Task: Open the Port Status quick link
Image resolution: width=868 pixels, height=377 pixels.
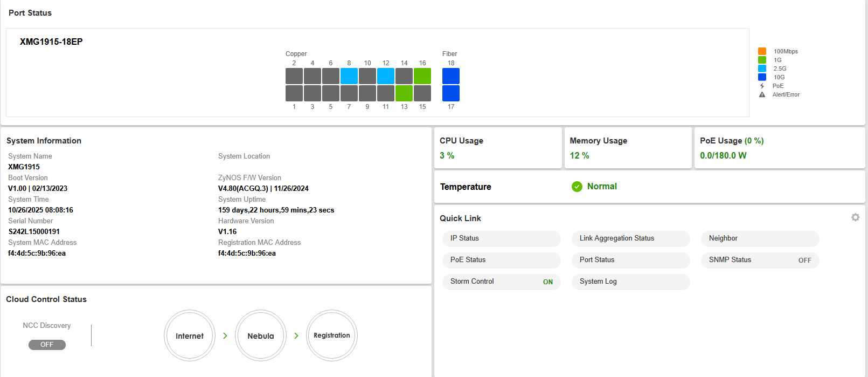Action: coord(631,260)
